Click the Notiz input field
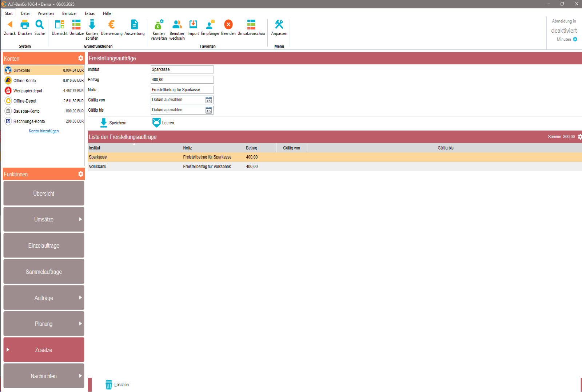The image size is (582, 392). (182, 90)
